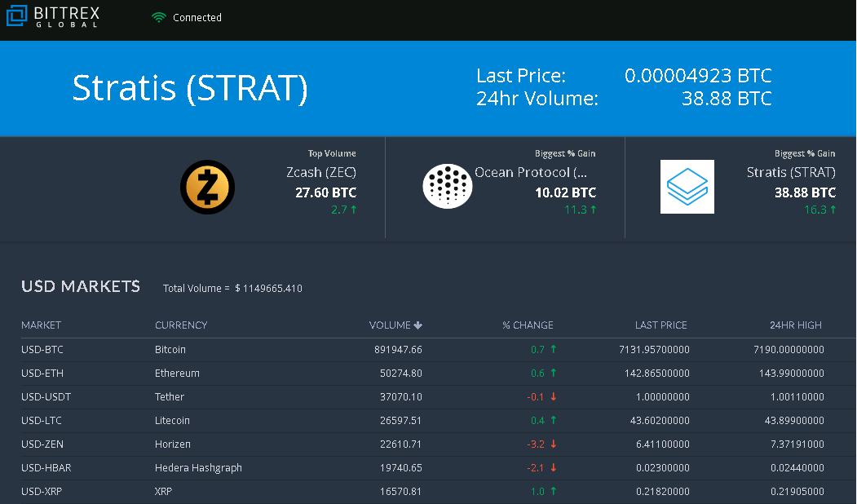Click the Bitcoin currency name
The width and height of the screenshot is (857, 504).
pyautogui.click(x=170, y=349)
